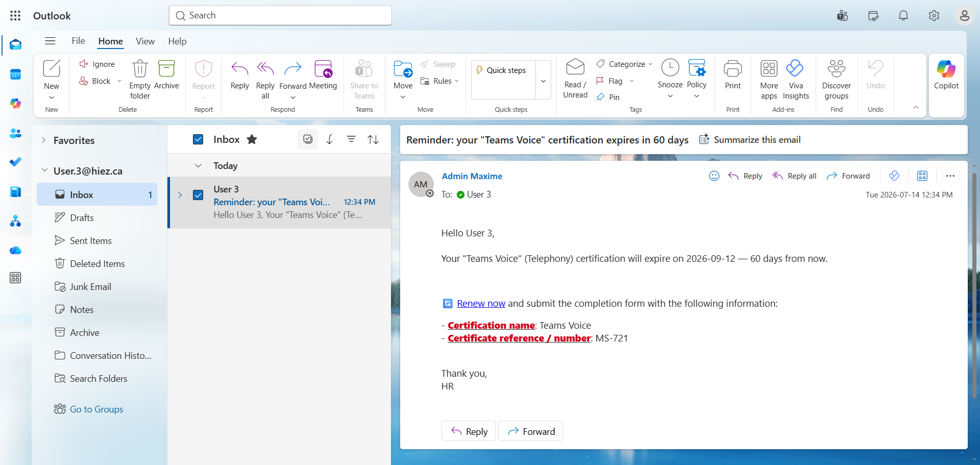Open OneDrive cloud icon in app rail
Image resolution: width=980 pixels, height=465 pixels.
coord(15,250)
